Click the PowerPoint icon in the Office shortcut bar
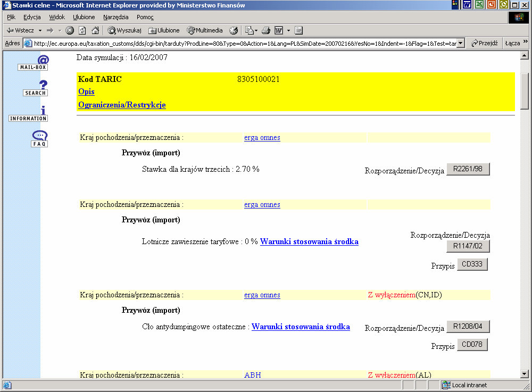 pyautogui.click(x=492, y=5)
